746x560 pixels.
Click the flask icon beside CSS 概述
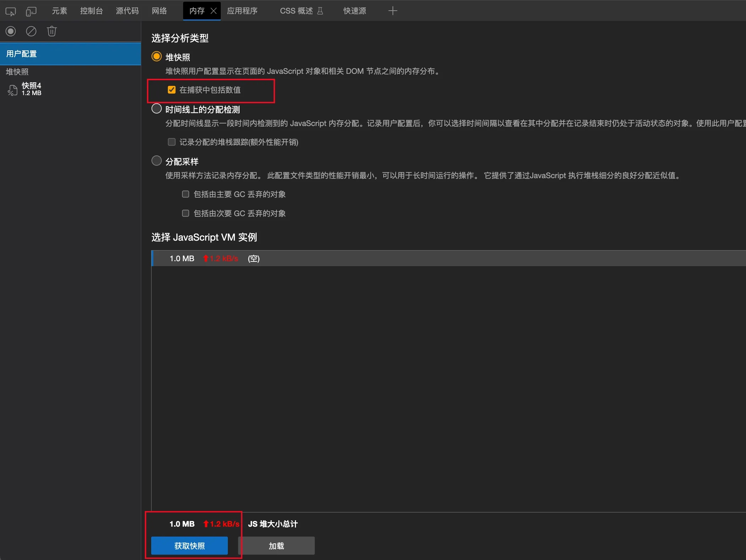coord(320,11)
